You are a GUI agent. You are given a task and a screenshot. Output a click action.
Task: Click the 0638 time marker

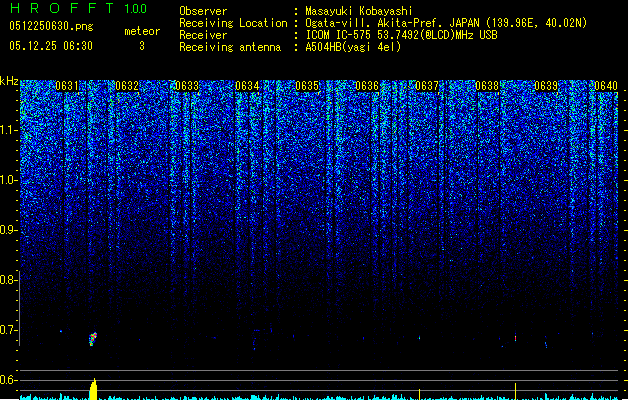pos(487,86)
